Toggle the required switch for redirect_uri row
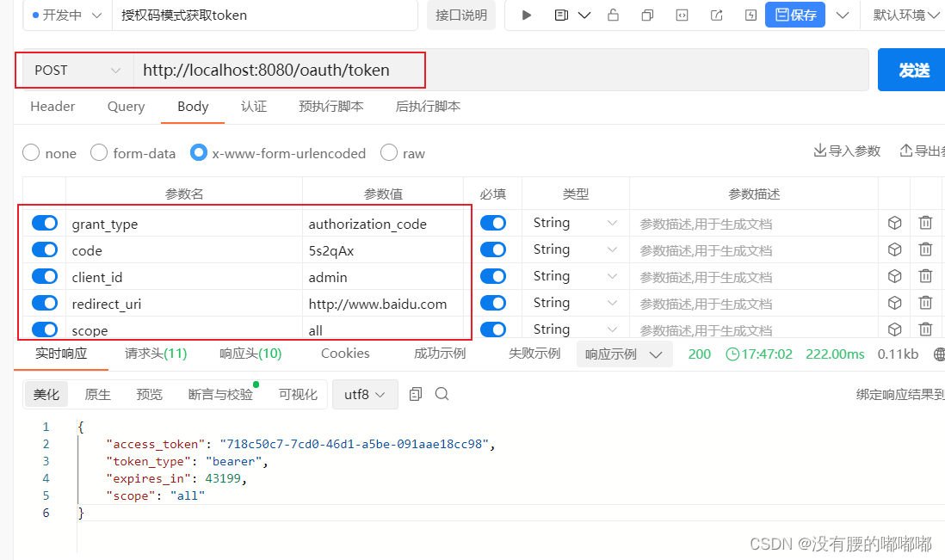 tap(493, 302)
